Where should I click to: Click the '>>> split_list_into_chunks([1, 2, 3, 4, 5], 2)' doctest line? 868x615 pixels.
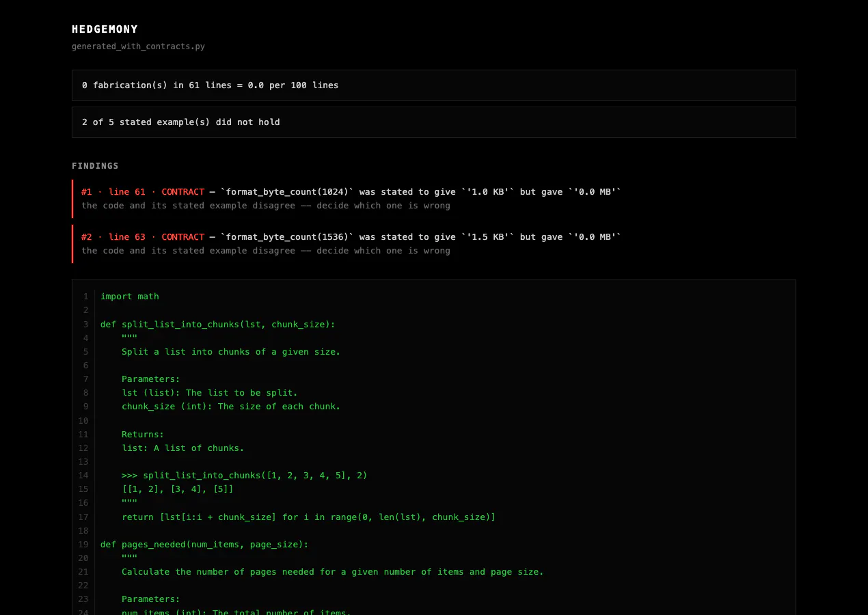[x=245, y=476]
